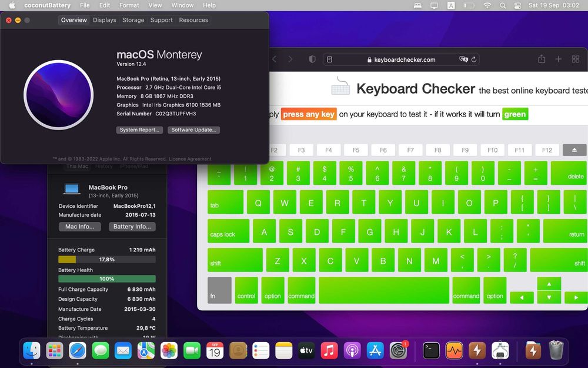Launch Activity Monitor from the Dock
The height and width of the screenshot is (368, 588).
tap(454, 351)
